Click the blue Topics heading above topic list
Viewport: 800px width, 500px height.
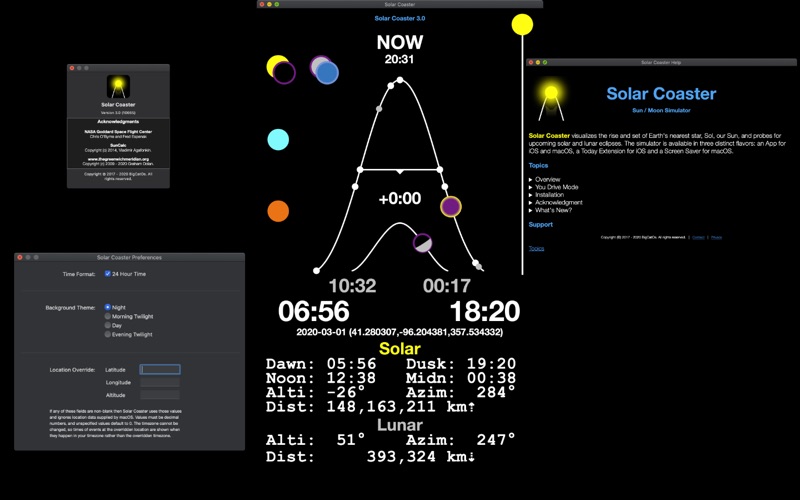pos(538,165)
